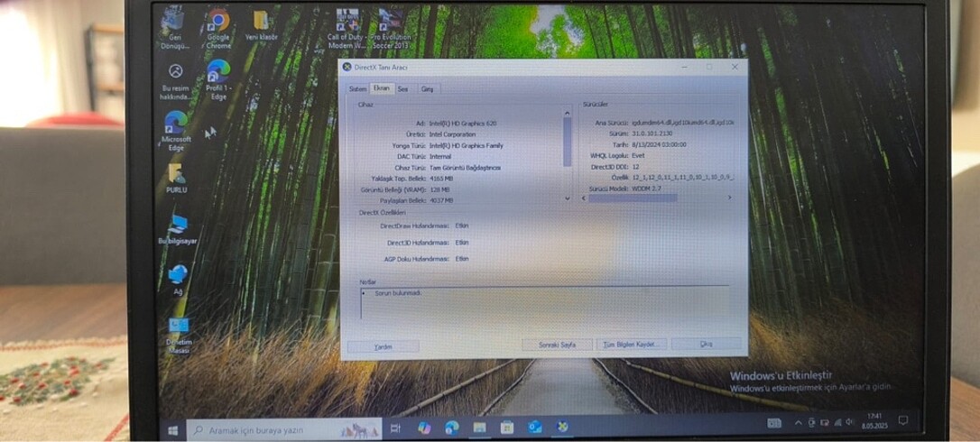Click the Direct3D Hızlandırması Etkin value
The width and height of the screenshot is (980, 442).
[x=462, y=243]
